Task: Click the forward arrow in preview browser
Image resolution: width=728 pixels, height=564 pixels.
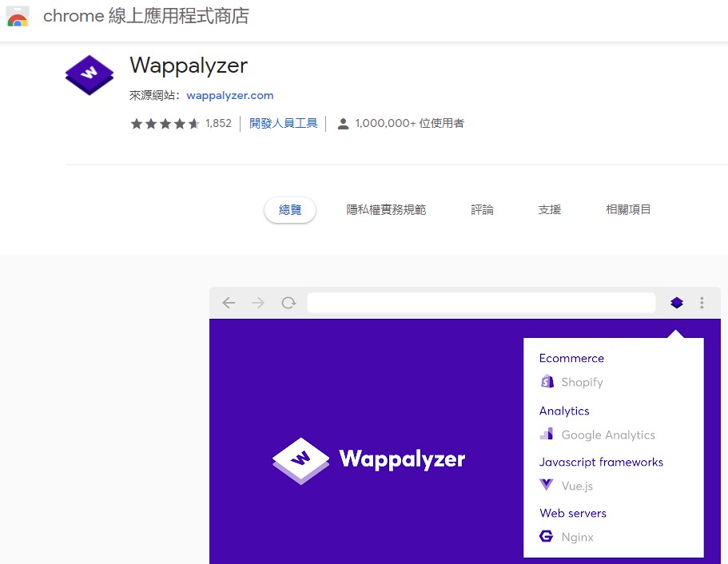Action: tap(258, 303)
